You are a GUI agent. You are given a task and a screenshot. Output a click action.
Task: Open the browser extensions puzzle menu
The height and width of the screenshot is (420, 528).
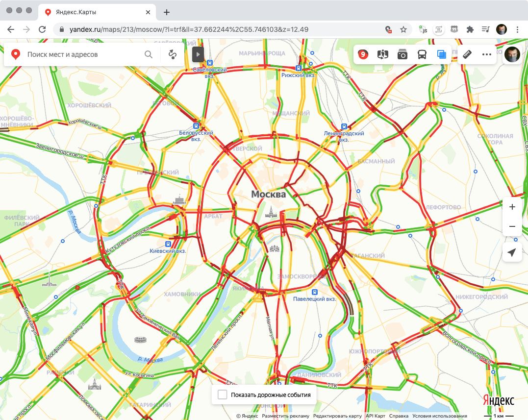tap(470, 29)
